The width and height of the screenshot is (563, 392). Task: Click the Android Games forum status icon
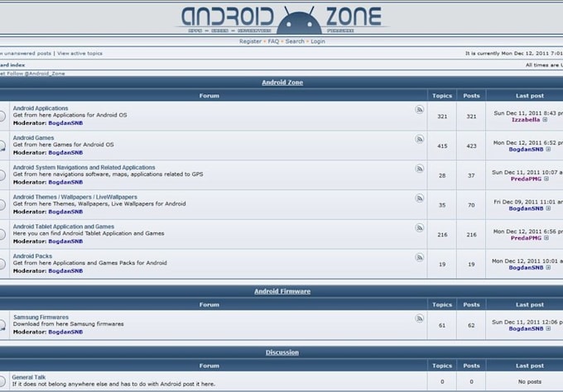coord(2,146)
